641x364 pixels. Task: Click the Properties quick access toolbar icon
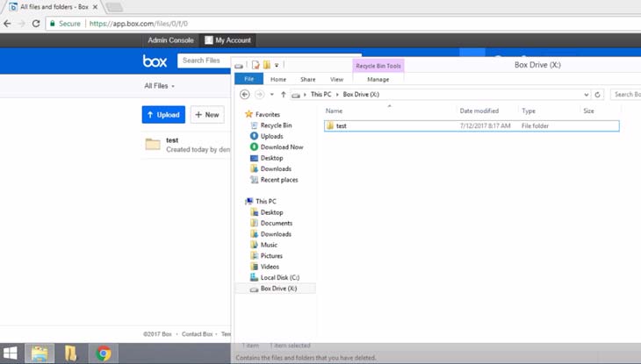coord(256,65)
